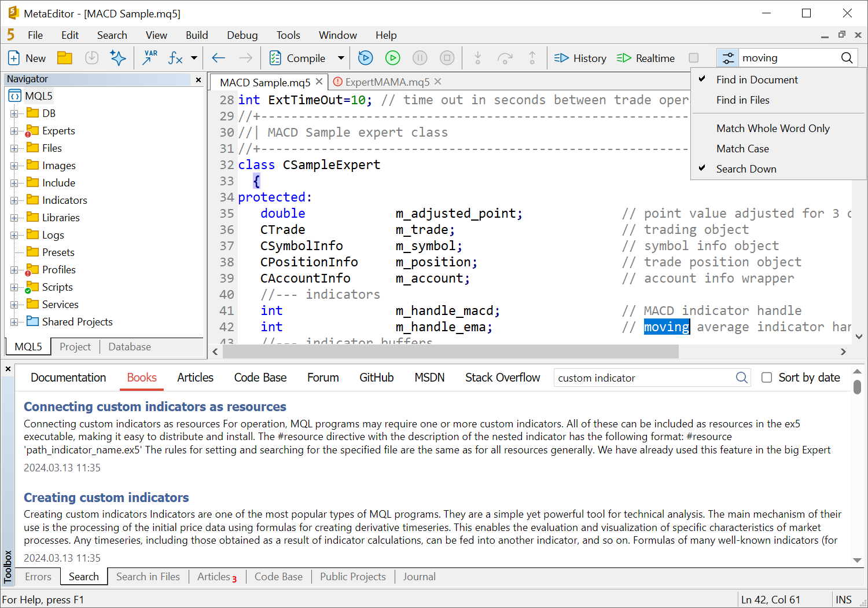Click magnifier icon in toolbar search box
Viewport: 868px width, 608px height.
[x=847, y=58]
